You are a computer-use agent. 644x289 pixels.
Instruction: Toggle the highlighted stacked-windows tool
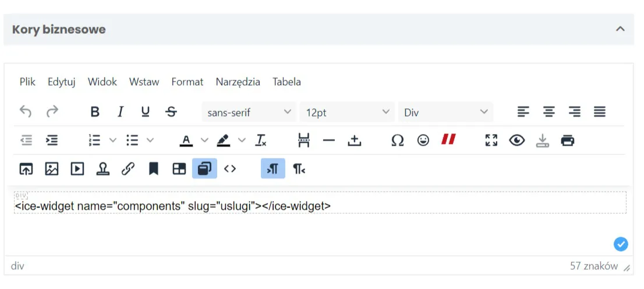point(204,168)
